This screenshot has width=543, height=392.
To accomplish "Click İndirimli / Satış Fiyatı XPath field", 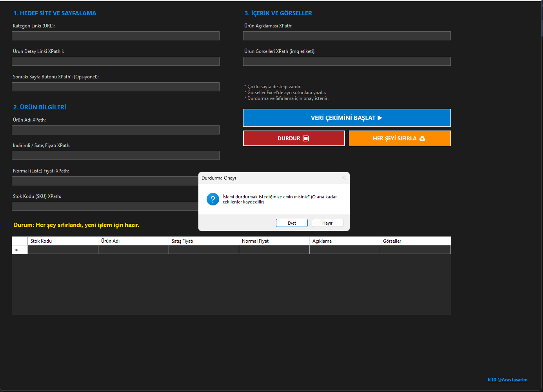I will [116, 156].
